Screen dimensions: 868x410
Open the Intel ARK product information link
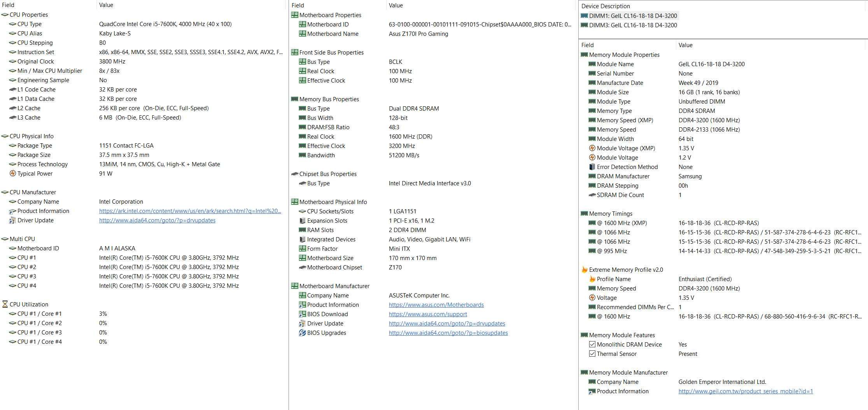click(190, 211)
